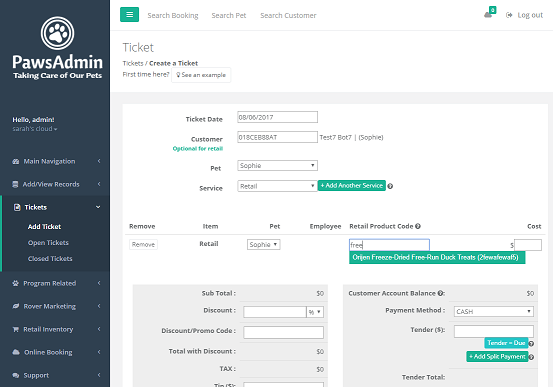This screenshot has height=387, width=553.
Task: Open the Service dropdown showing Retail
Action: coord(277,186)
